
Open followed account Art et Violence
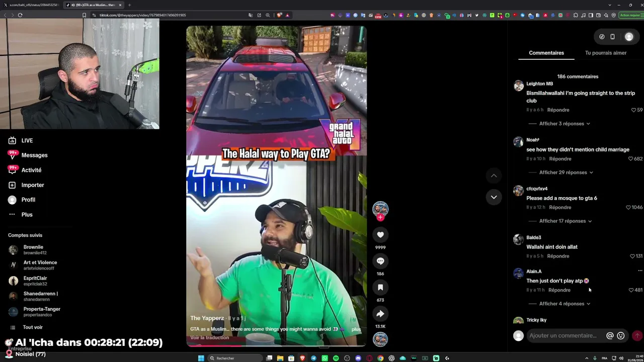click(x=40, y=265)
